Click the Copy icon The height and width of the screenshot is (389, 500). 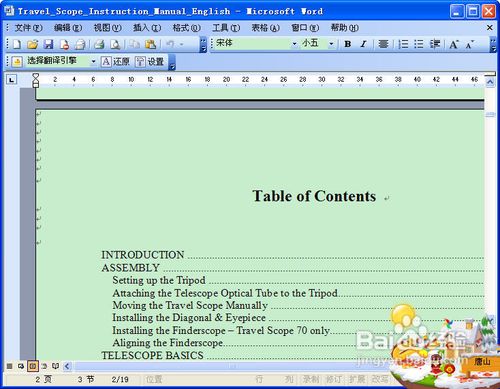pos(134,44)
